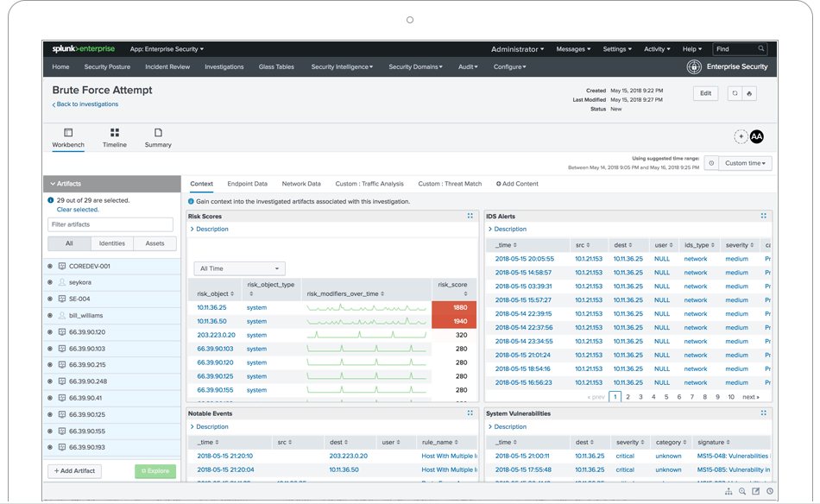Open the Summary document icon

click(158, 132)
